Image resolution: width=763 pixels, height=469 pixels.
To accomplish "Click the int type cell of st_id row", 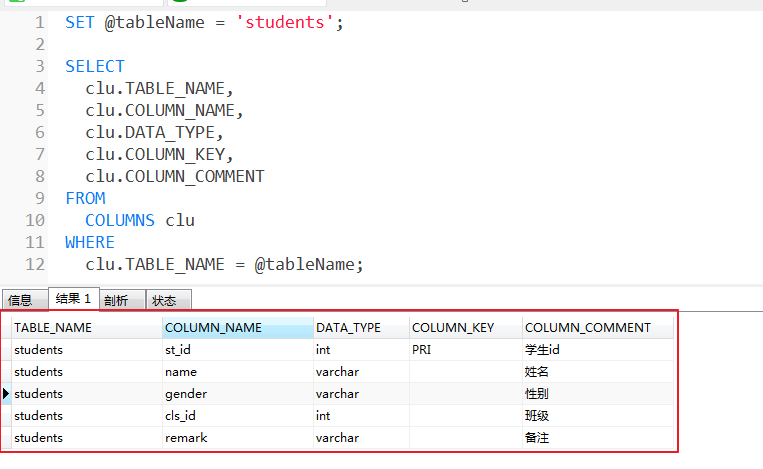I will pyautogui.click(x=361, y=349).
